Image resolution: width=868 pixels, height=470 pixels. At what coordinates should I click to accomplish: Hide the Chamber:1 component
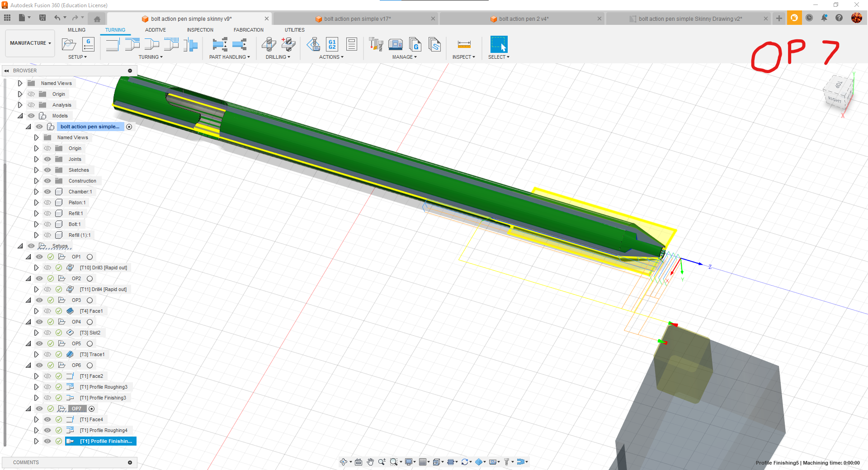click(47, 192)
